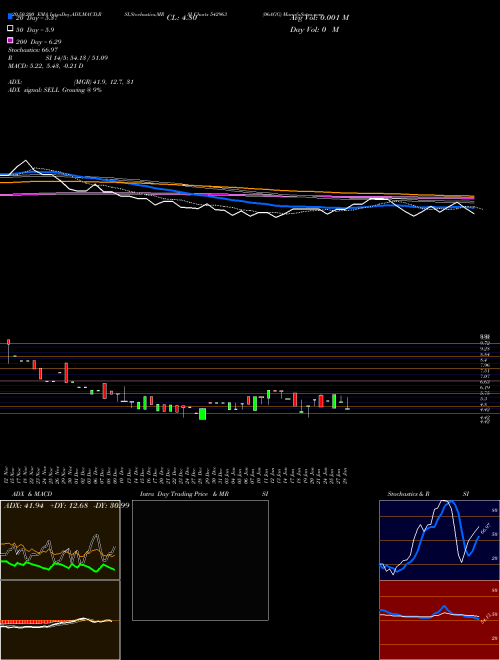
Task: Open the MACD histogram panel
Action: point(60,620)
